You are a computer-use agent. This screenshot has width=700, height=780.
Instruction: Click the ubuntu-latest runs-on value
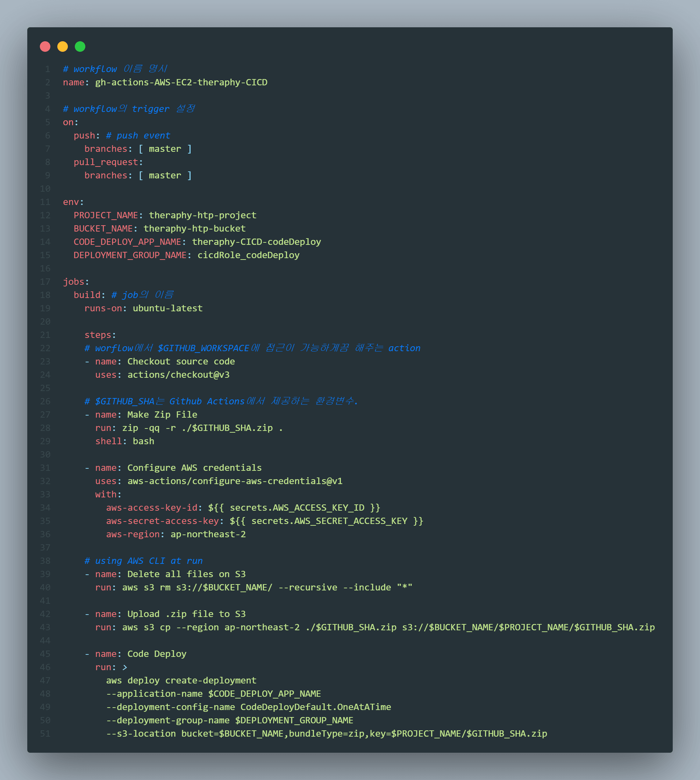pyautogui.click(x=167, y=308)
